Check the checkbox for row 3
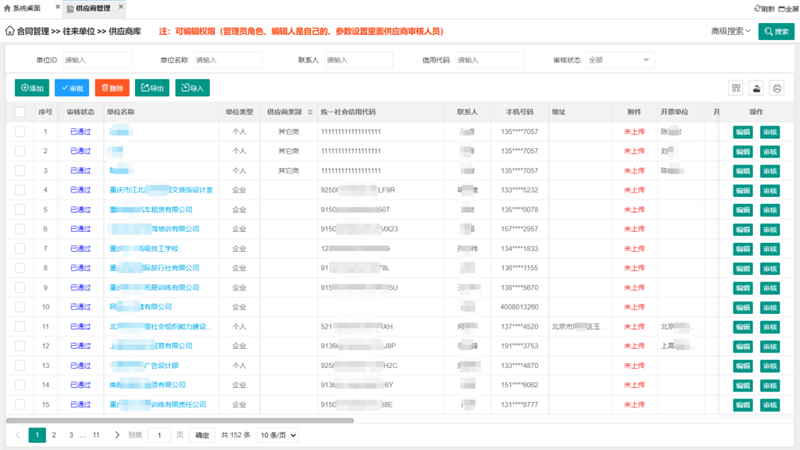 point(20,170)
